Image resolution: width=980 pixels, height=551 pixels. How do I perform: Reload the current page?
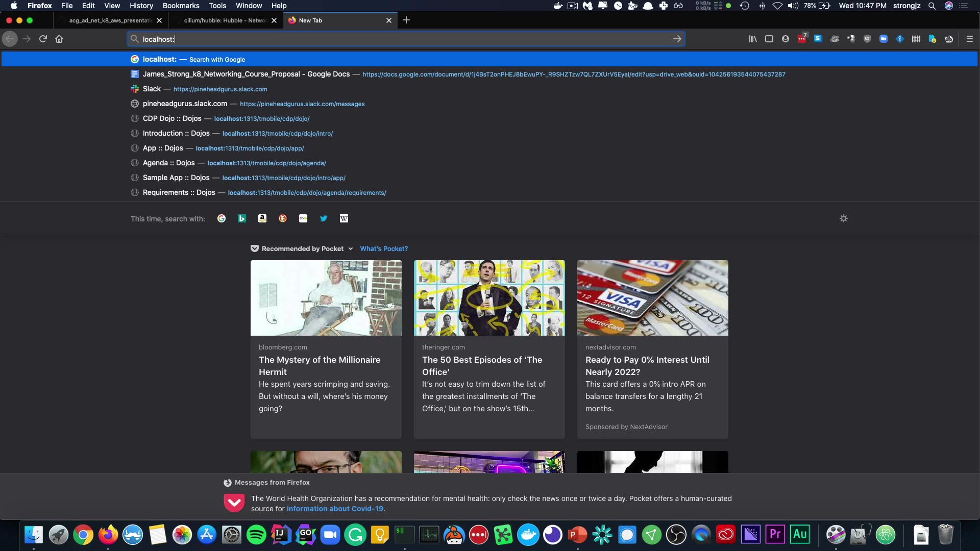[x=43, y=39]
